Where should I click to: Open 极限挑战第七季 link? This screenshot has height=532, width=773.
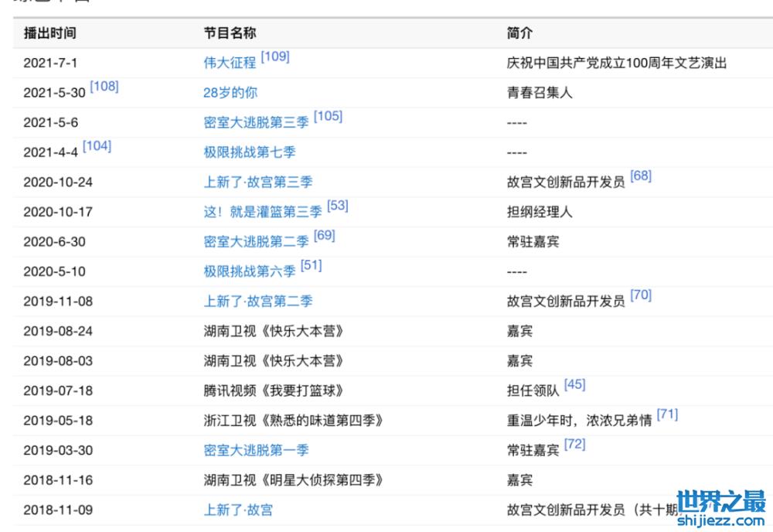(249, 152)
